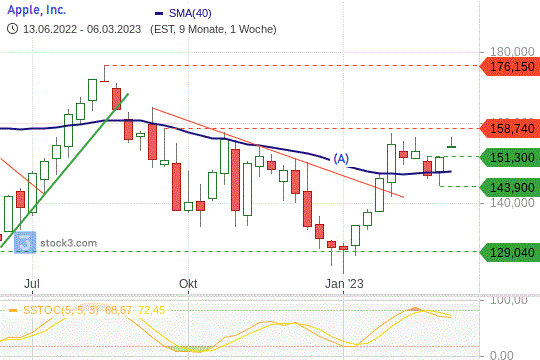
Task: Click the stock3.com text link
Action: (x=69, y=243)
